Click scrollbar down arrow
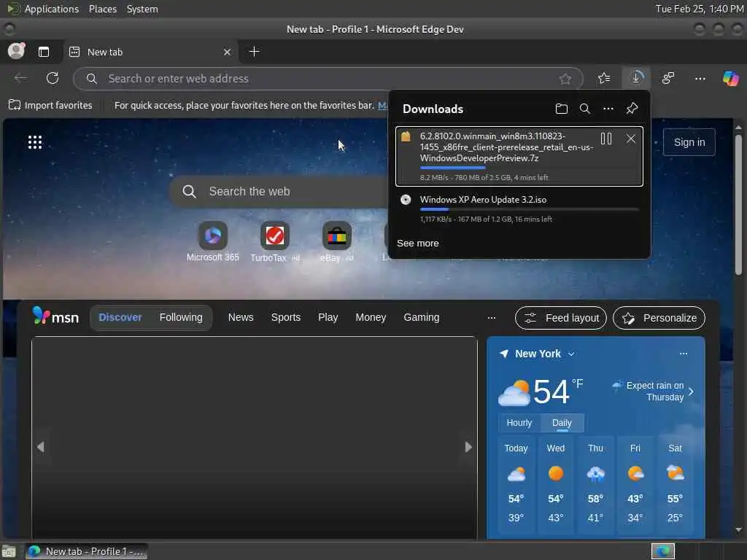 [x=738, y=529]
